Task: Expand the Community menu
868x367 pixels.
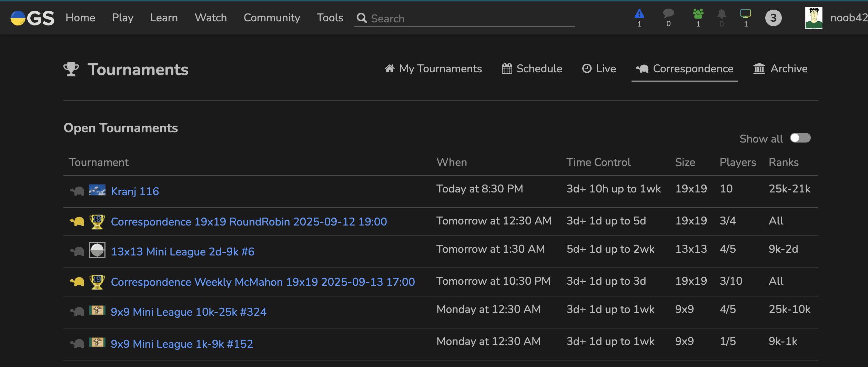Action: click(x=272, y=18)
